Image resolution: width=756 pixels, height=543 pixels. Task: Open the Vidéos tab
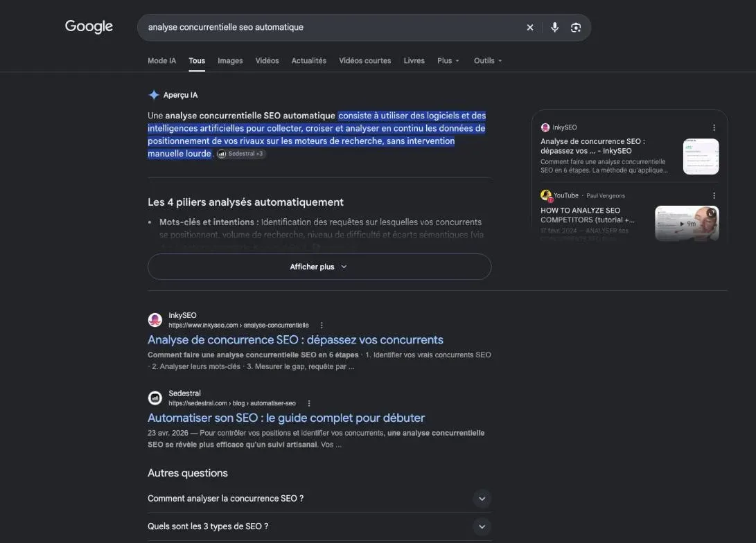coord(267,61)
